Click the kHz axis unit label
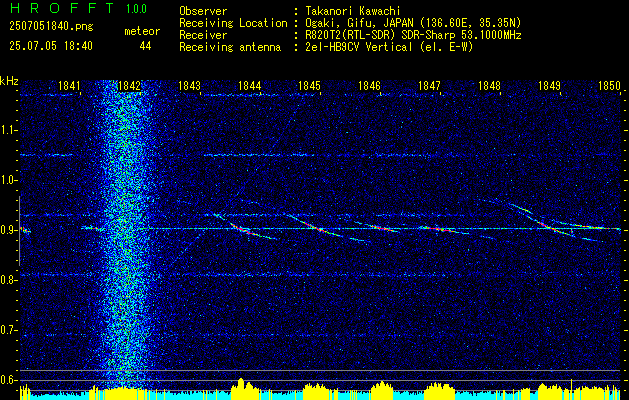This screenshot has height=400, width=629. tap(9, 81)
